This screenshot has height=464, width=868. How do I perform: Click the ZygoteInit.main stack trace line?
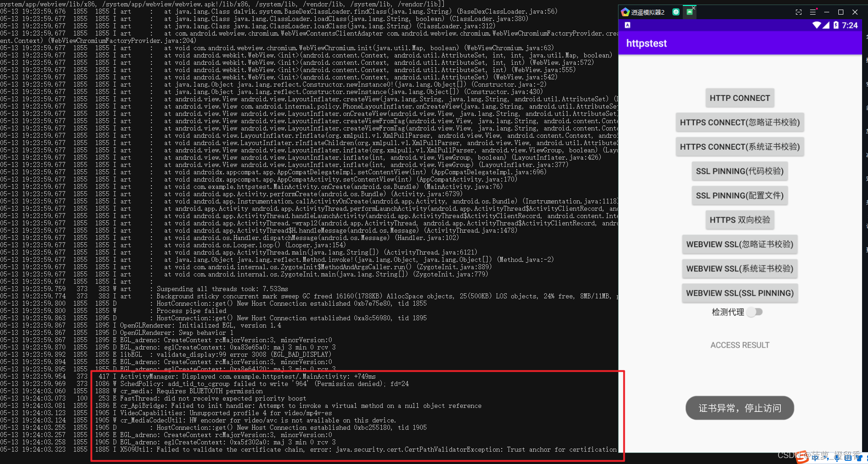click(x=244, y=274)
